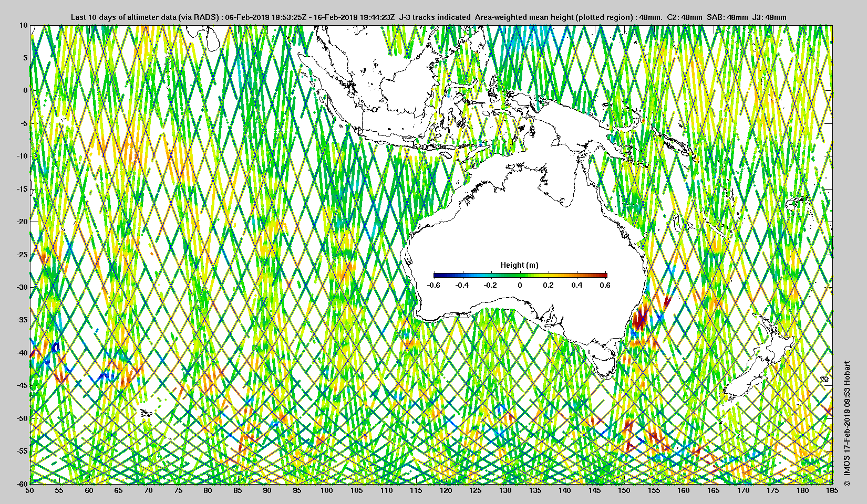The width and height of the screenshot is (867, 504).
Task: Click longitude axis label '75'
Action: [179, 491]
